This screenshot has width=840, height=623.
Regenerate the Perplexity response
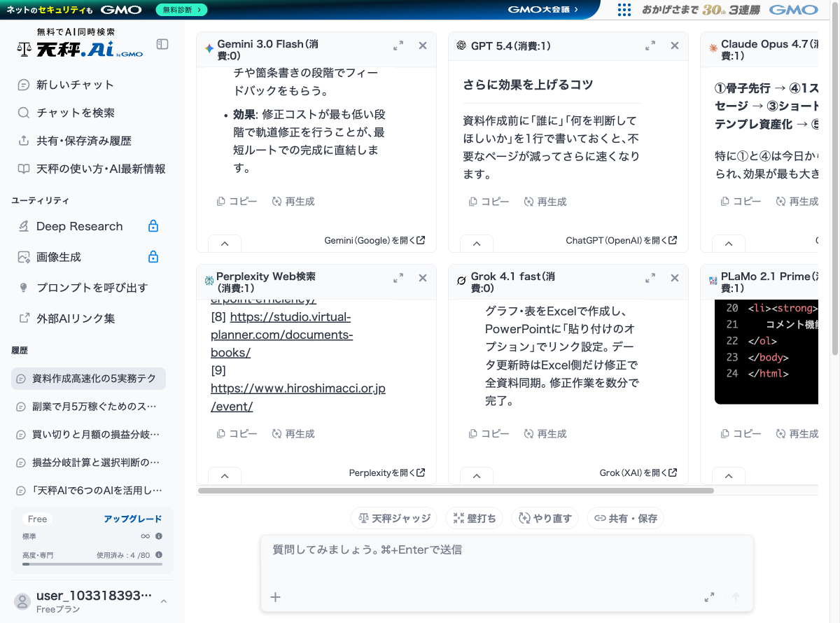click(293, 433)
